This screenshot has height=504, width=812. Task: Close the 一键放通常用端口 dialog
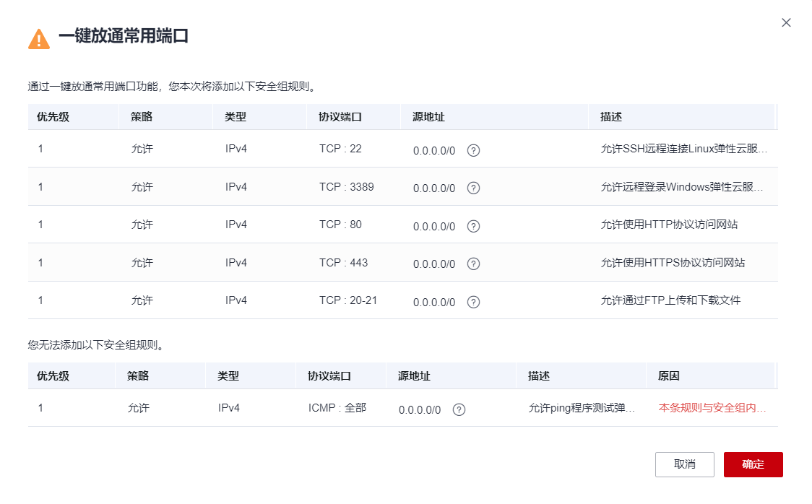(786, 22)
